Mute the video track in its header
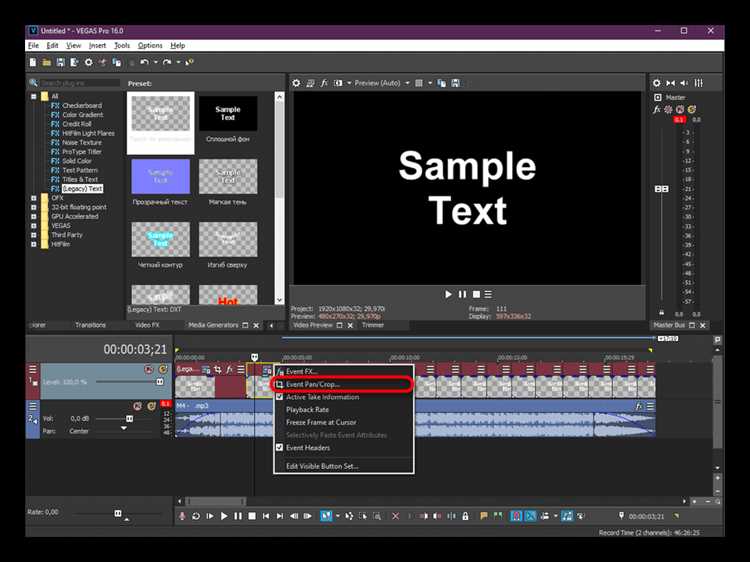Screen dimensions: 750x562 (x=149, y=369)
